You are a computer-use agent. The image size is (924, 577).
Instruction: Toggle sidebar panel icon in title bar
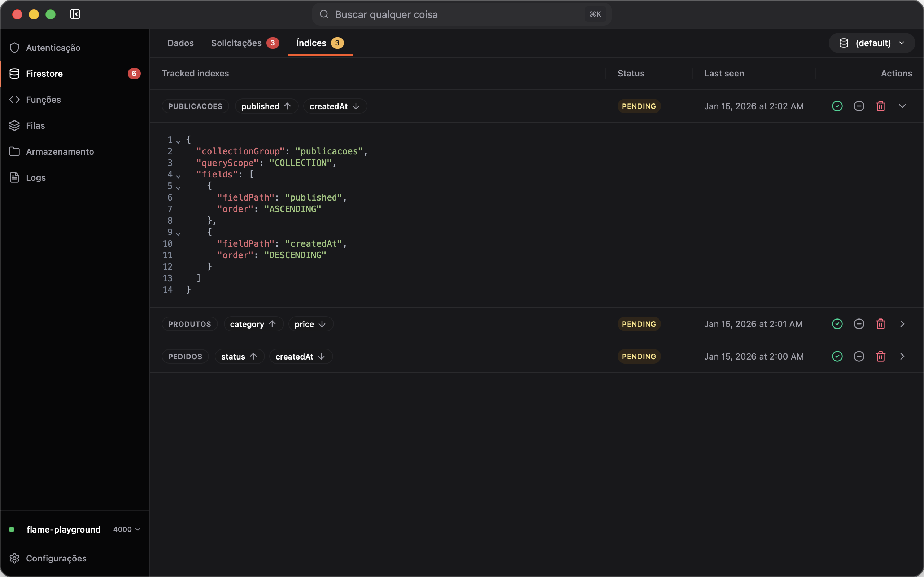tap(75, 14)
